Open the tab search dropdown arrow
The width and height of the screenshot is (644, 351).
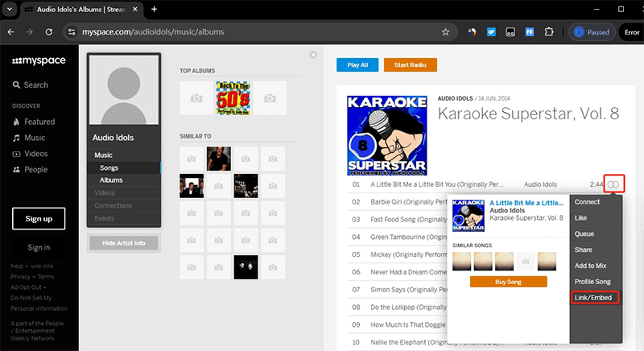10,9
